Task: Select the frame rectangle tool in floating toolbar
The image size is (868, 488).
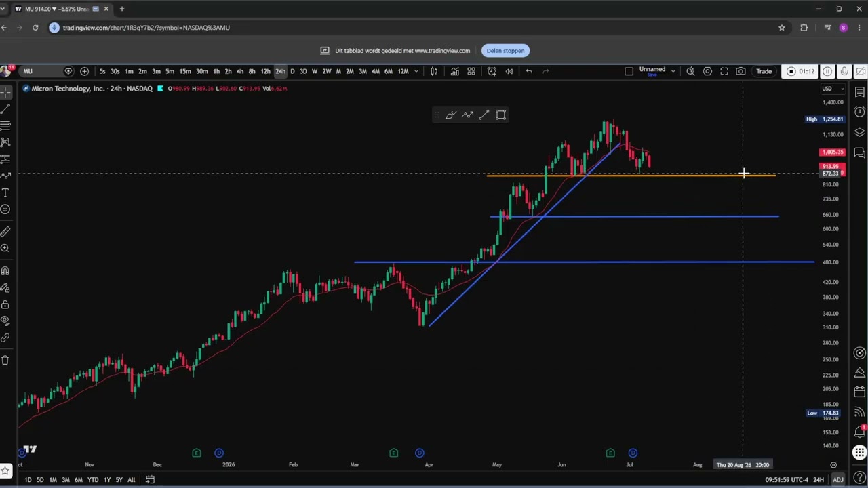Action: (500, 115)
